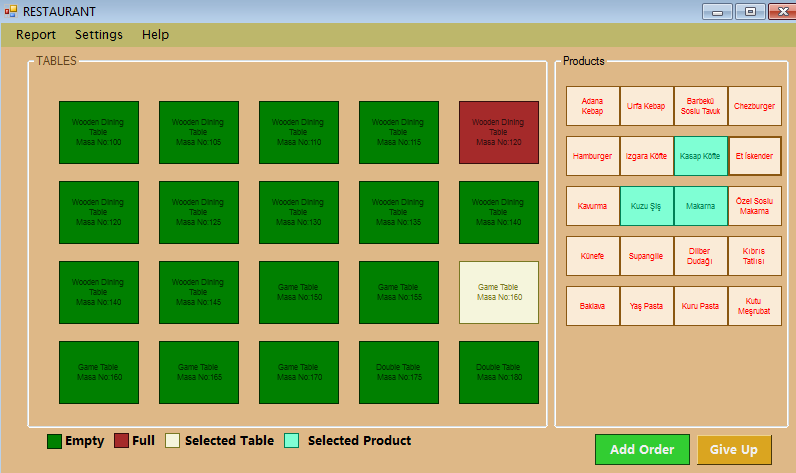Screen dimensions: 796x473
Task: Choose the Barbekü Soslu Tavuk product
Action: (701, 106)
